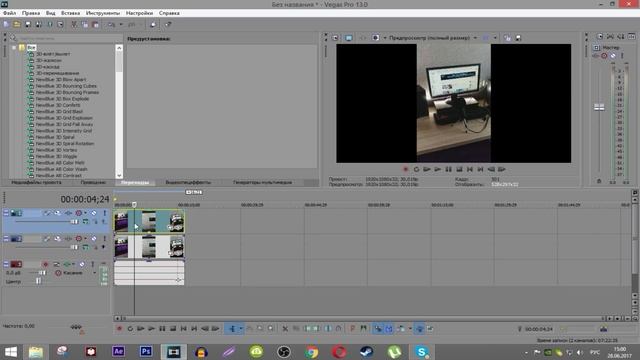640x360 pixels.
Task: Solo video track 2
Action: point(104,238)
